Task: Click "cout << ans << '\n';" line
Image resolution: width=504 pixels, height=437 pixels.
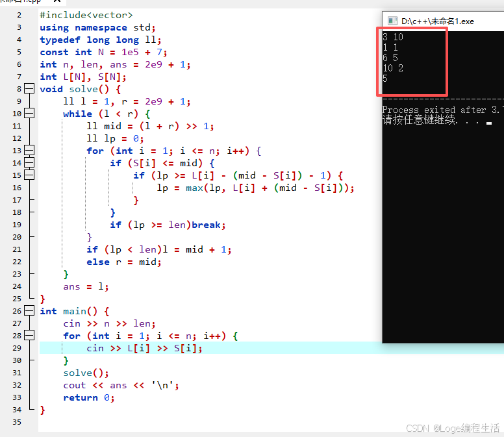Action: click(121, 385)
